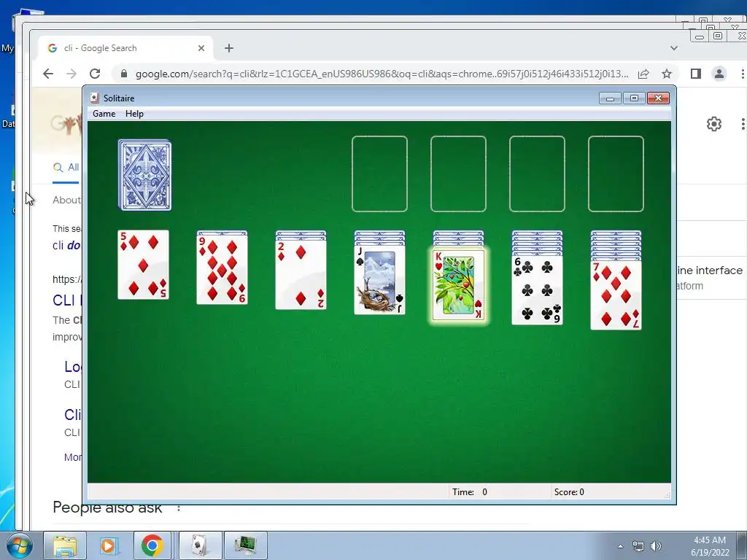Open the taskbar clock showing 4:45 AM
The image size is (747, 560).
pyautogui.click(x=710, y=546)
